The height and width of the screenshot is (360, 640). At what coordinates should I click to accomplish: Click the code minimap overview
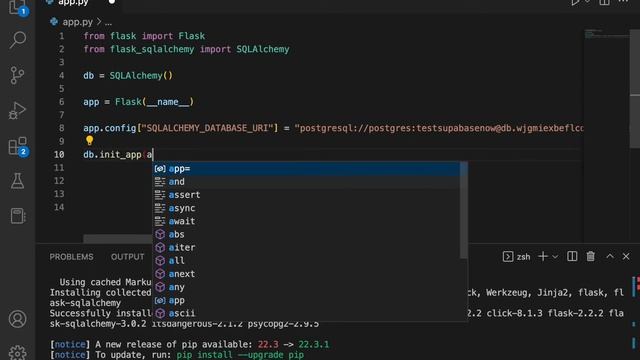pos(606,34)
